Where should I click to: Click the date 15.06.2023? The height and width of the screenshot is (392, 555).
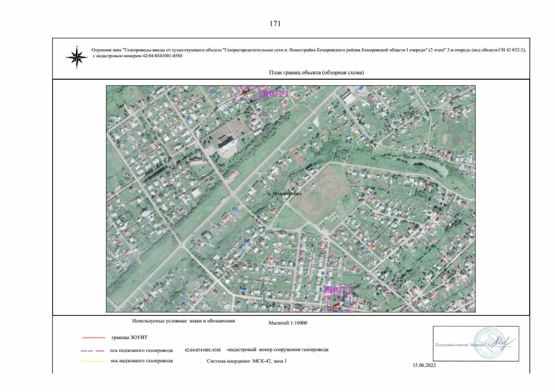[424, 365]
